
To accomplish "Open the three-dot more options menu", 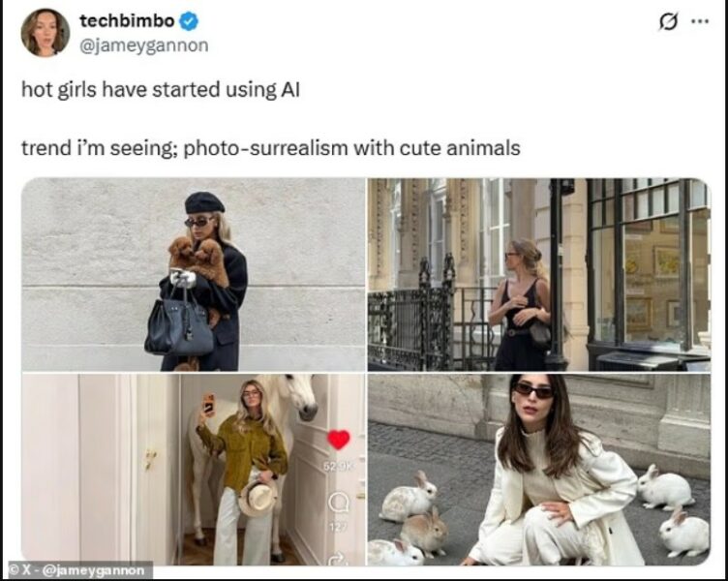I will (x=700, y=21).
